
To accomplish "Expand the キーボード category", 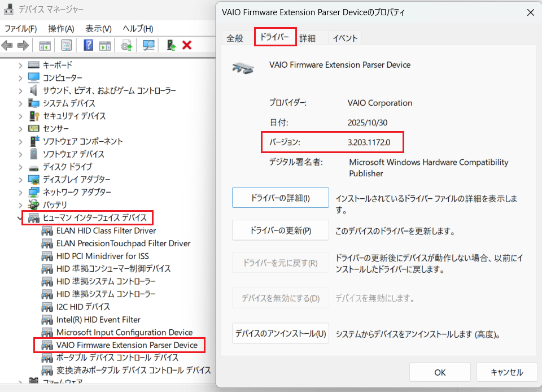I will [21, 65].
